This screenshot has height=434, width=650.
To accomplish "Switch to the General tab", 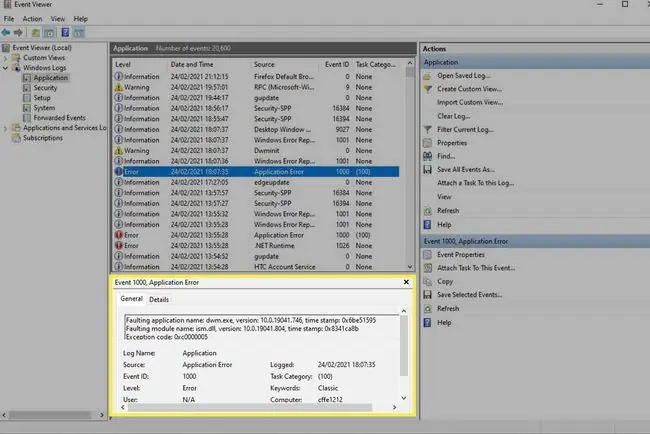I will click(x=131, y=299).
